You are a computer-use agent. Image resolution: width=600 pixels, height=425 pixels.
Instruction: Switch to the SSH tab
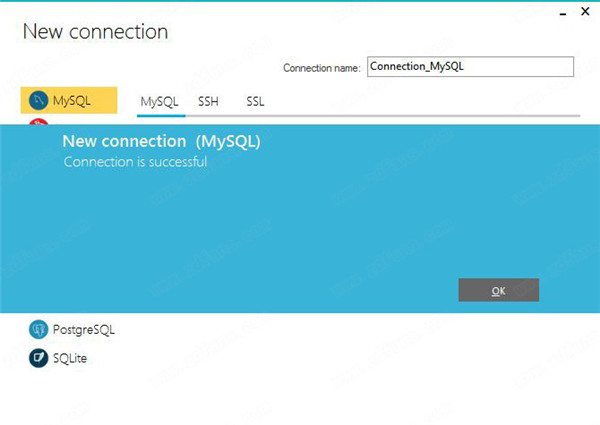208,102
